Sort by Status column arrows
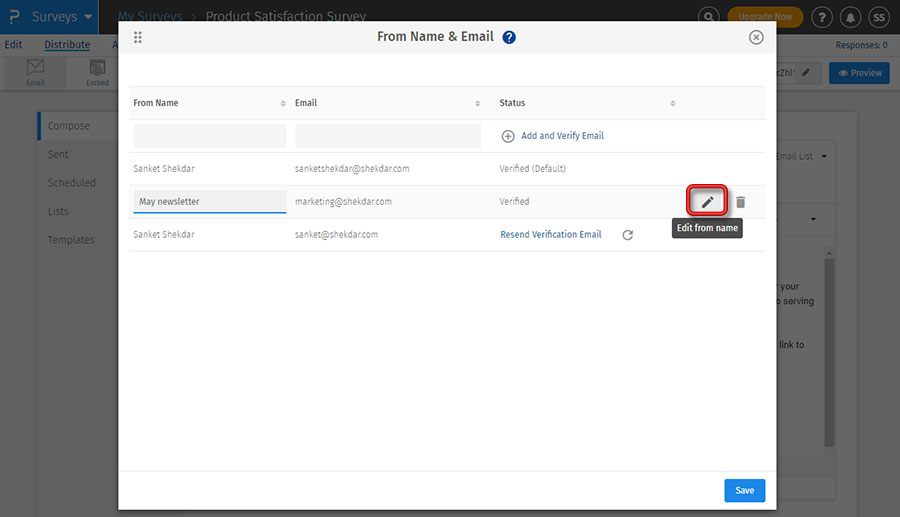Image resolution: width=900 pixels, height=517 pixels. pos(673,103)
